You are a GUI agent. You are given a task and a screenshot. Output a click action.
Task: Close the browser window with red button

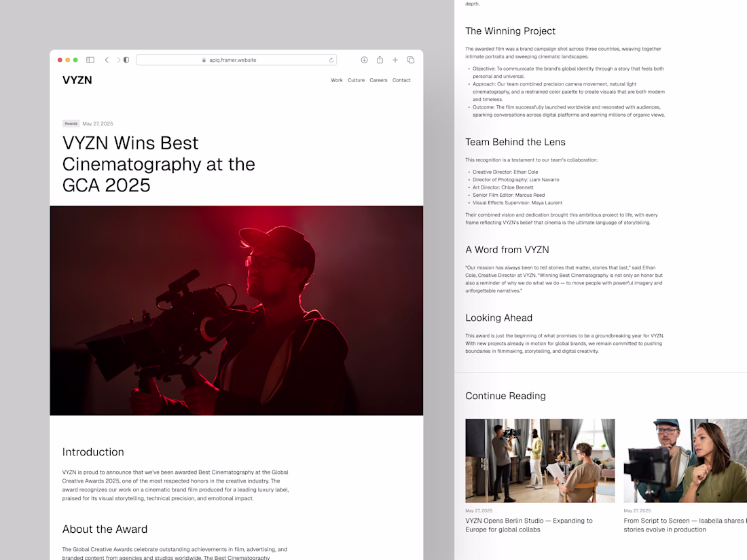(x=60, y=60)
